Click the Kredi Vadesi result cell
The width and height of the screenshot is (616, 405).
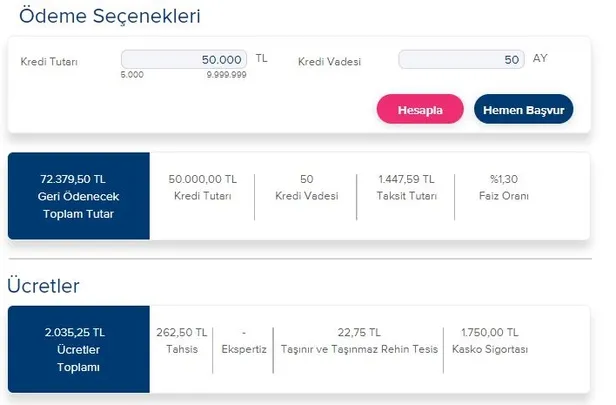click(305, 187)
